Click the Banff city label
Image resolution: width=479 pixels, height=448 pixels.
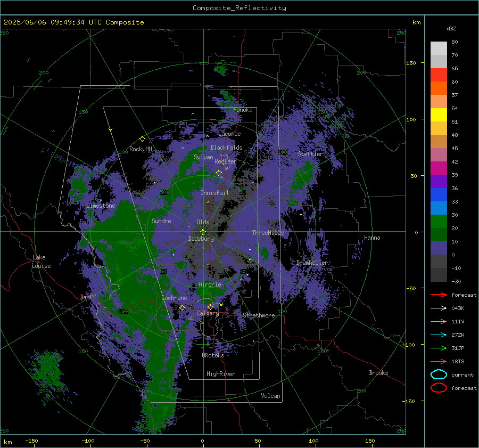pyautogui.click(x=88, y=297)
